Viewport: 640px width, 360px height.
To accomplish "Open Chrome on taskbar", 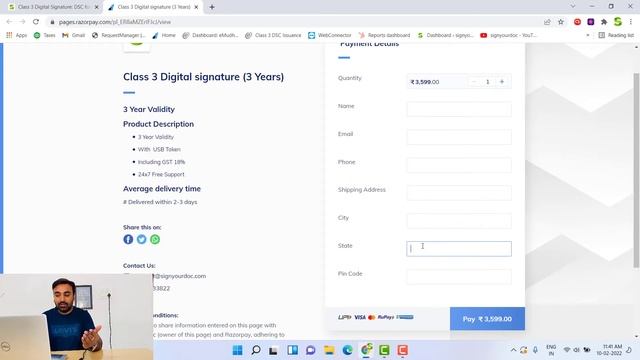I will (x=366, y=350).
